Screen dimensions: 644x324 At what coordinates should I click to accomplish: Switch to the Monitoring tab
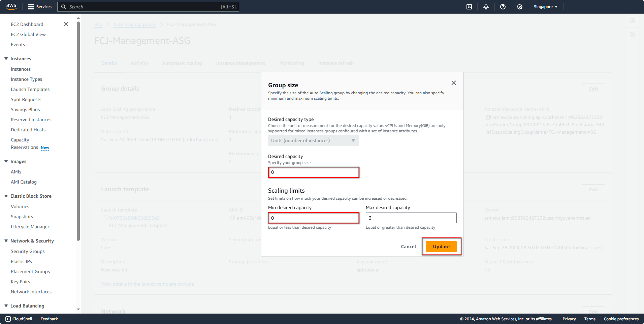click(291, 63)
